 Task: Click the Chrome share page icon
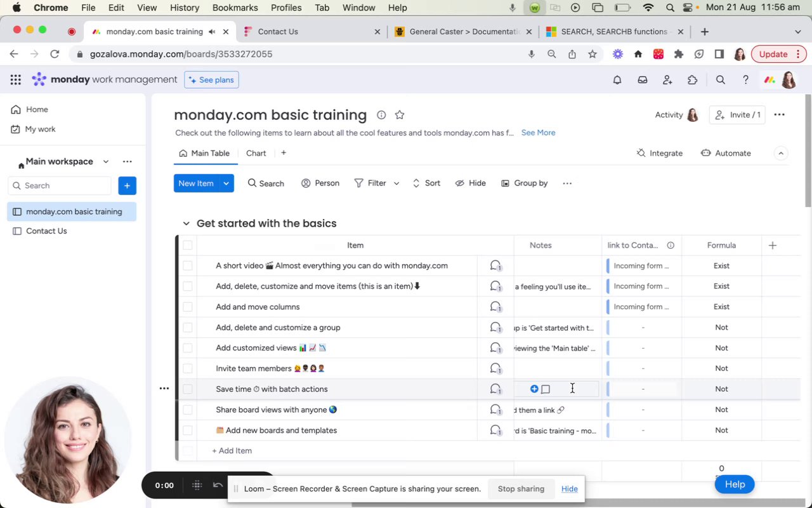pos(572,54)
